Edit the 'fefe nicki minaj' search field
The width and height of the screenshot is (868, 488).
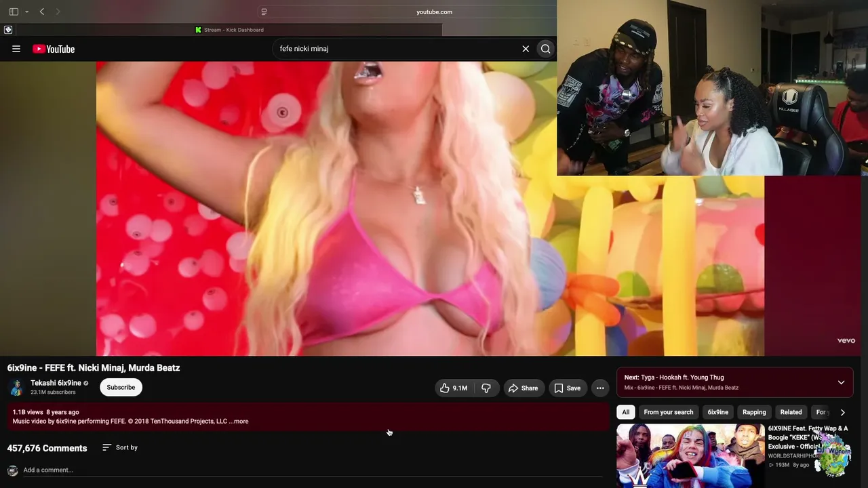397,49
